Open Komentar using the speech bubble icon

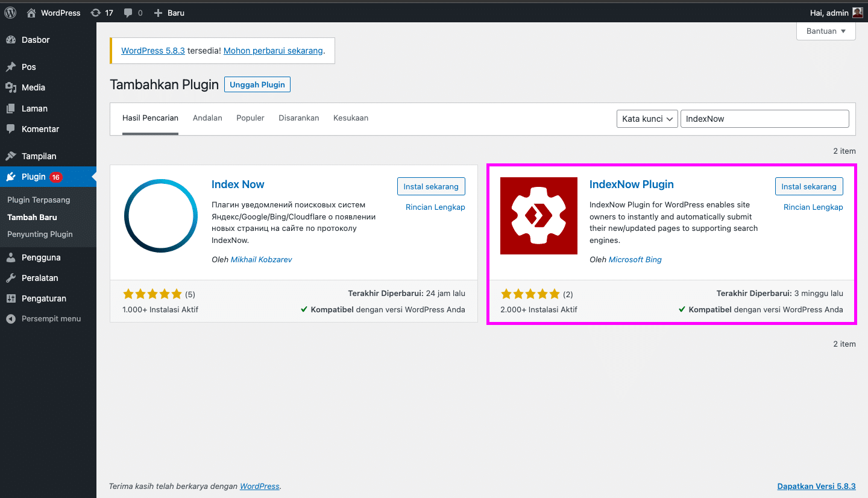tap(11, 129)
